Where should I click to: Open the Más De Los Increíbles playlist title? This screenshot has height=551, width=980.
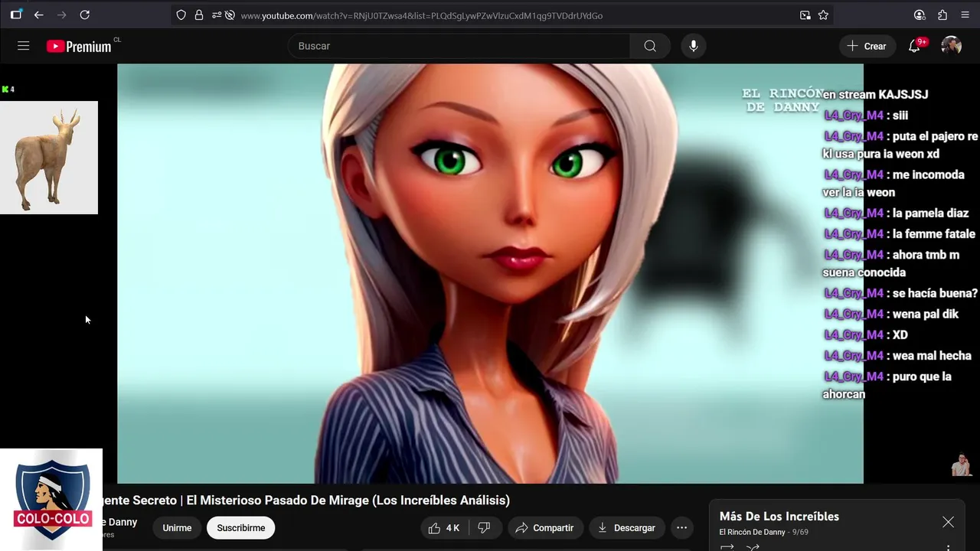[x=779, y=517]
